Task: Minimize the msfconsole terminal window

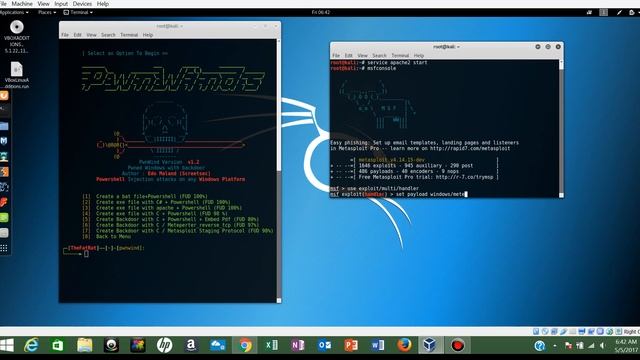Action: pyautogui.click(x=538, y=47)
